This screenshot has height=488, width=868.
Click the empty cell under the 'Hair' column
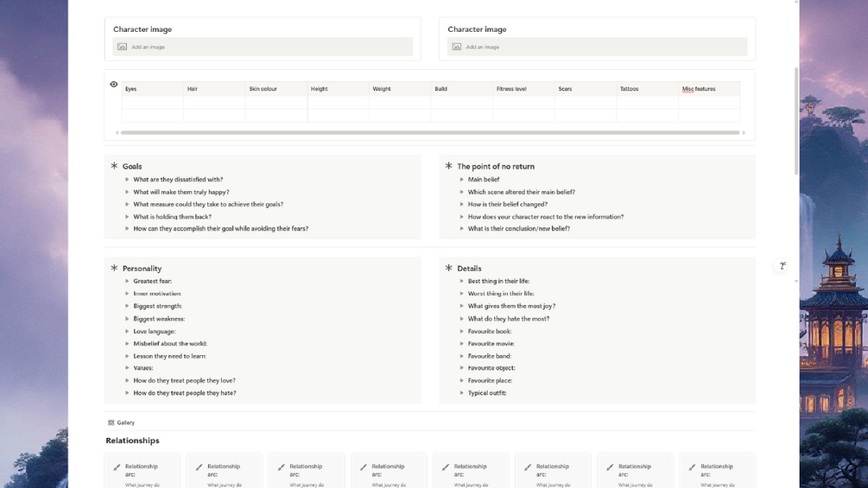[x=213, y=102]
